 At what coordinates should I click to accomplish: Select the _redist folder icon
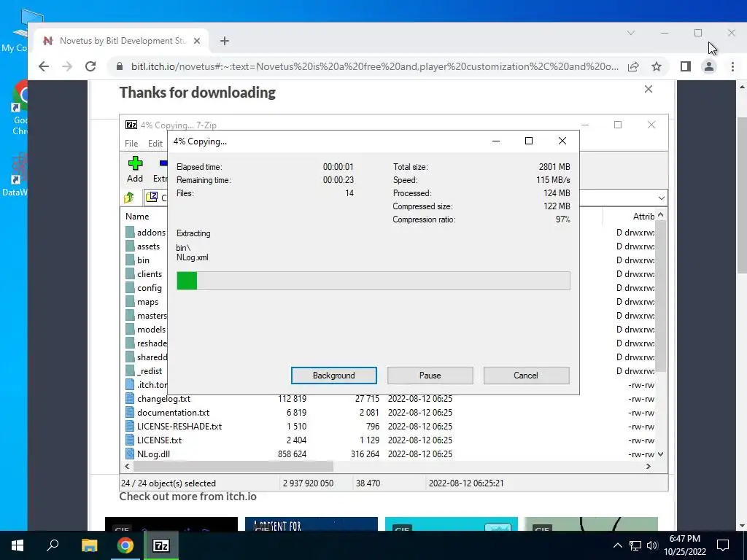[x=130, y=370]
